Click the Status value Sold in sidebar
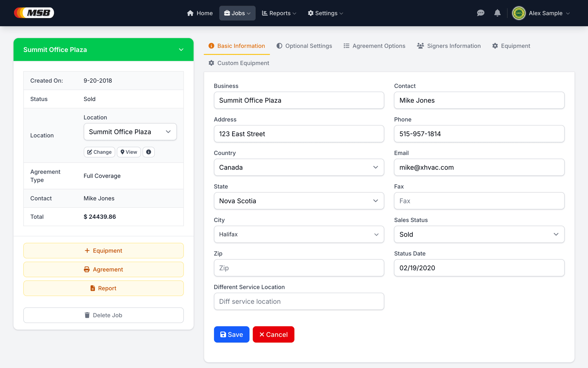Viewport: 588px width, 368px height. (90, 99)
